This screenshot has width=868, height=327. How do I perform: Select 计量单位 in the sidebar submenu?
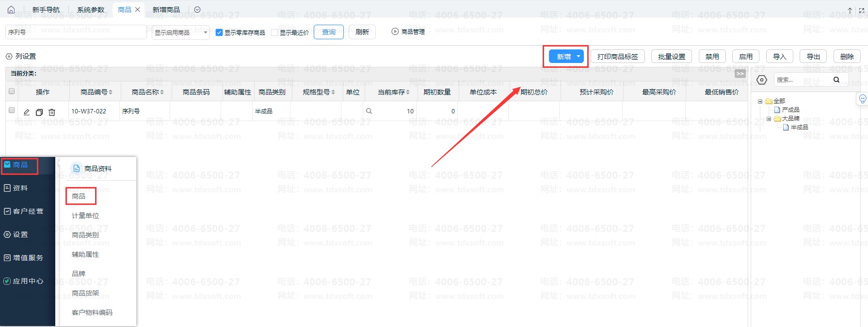click(x=85, y=216)
